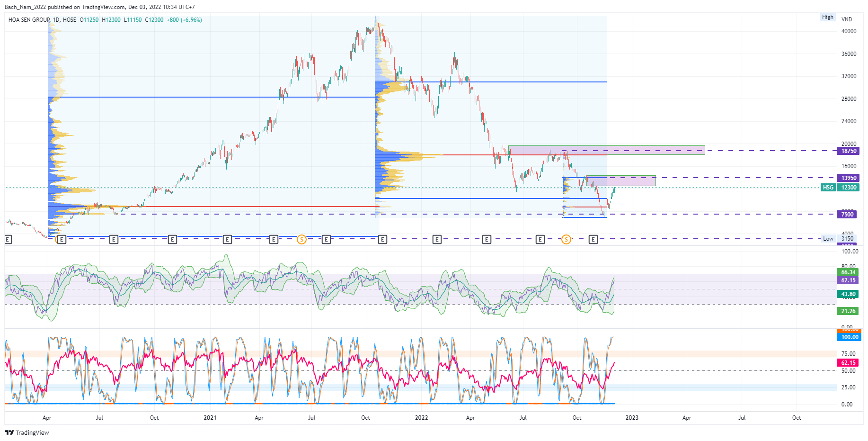This screenshot has height=441, width=868.
Task: Click the High label on price scale
Action: pos(828,17)
